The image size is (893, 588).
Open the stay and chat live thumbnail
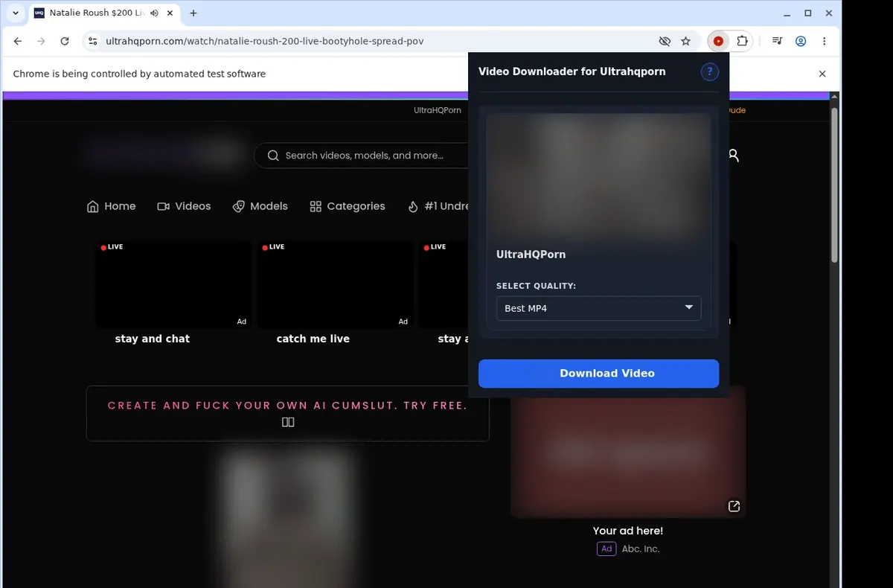point(173,284)
